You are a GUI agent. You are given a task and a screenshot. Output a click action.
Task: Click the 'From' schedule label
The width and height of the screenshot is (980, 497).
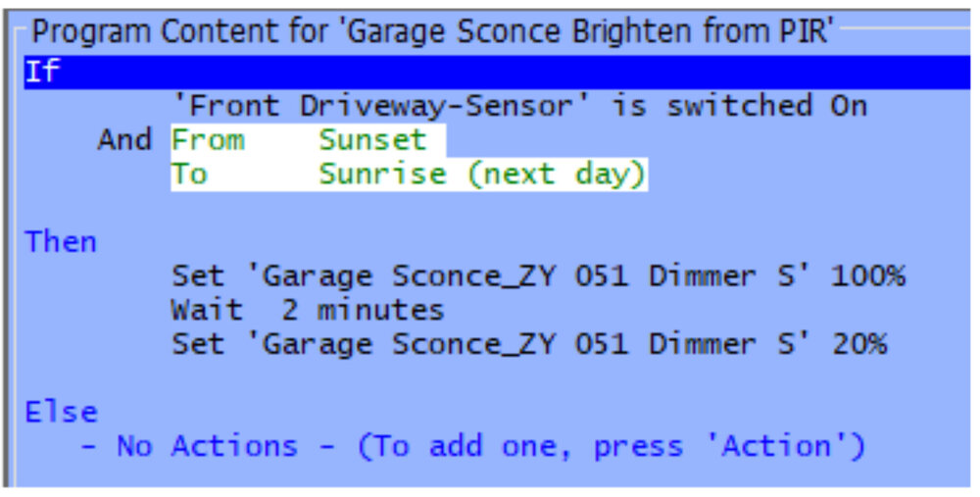coord(208,139)
